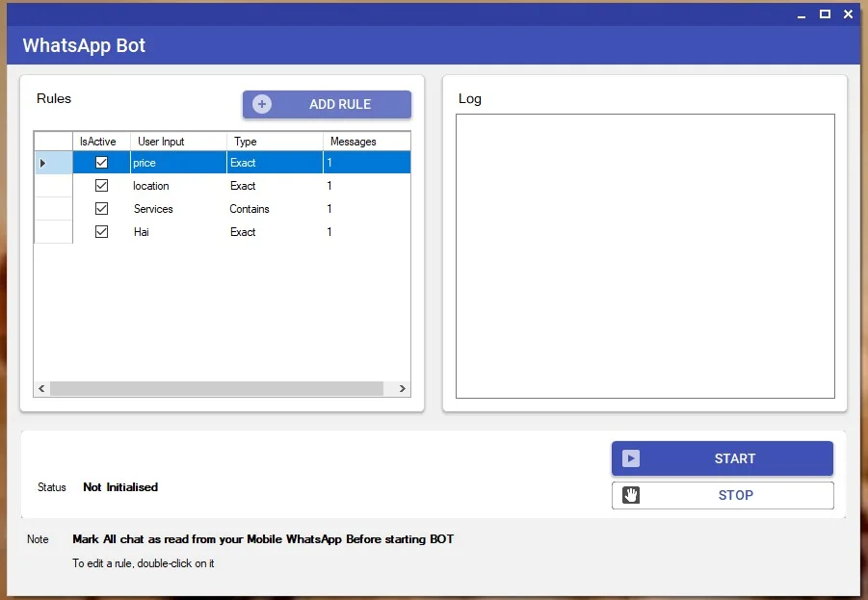Disable the Services rule checkbox

pyautogui.click(x=101, y=209)
